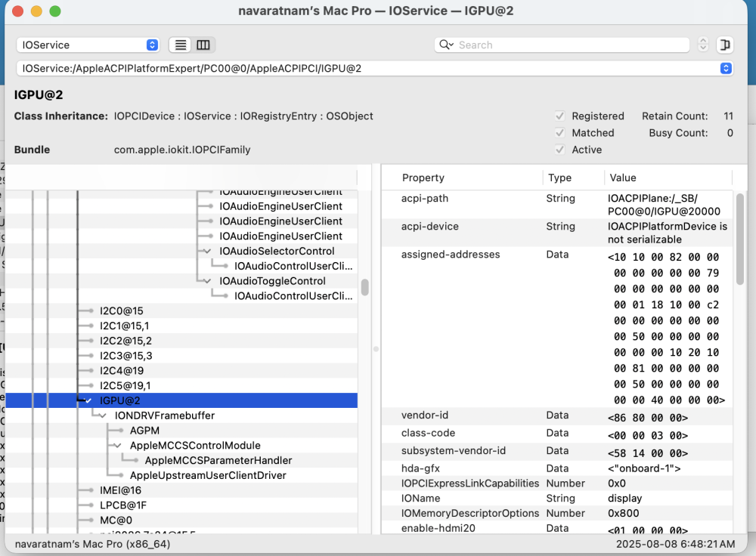Click the properties table vertical scrollbar
756x556 pixels.
739,239
